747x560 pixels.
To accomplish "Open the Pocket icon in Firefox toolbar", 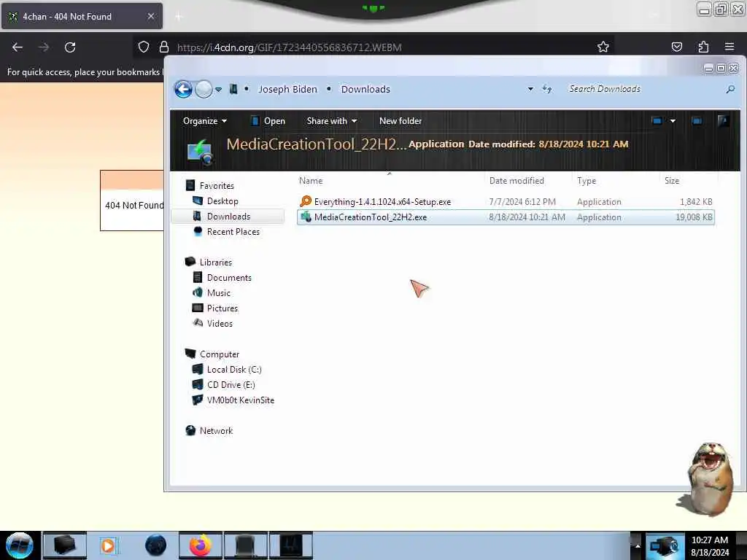I will (676, 47).
